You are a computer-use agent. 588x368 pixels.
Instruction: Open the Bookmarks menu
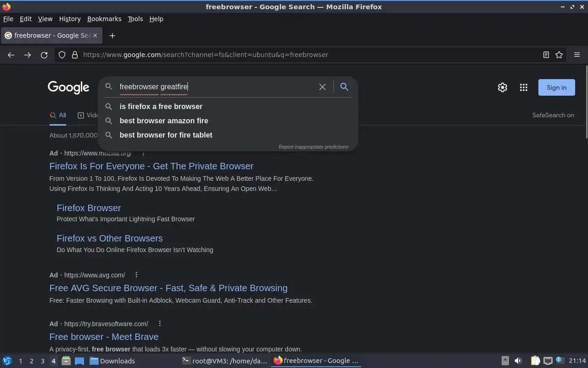[x=104, y=19]
